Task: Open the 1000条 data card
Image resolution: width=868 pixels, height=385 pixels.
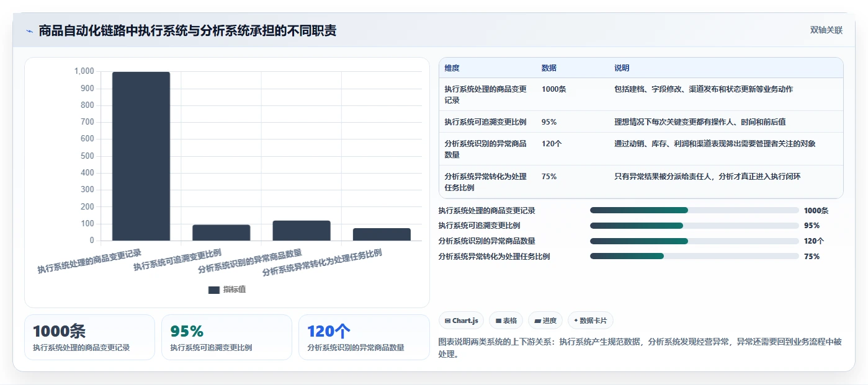Action: pyautogui.click(x=89, y=337)
